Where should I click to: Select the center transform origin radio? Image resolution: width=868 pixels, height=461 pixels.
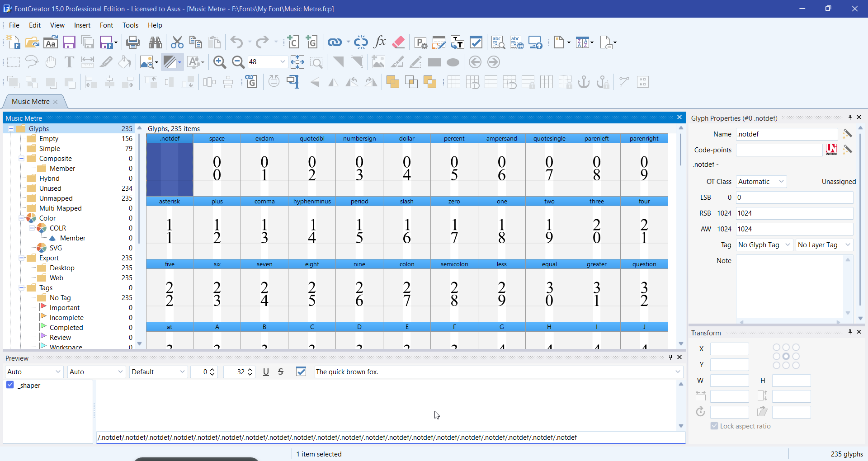(x=786, y=356)
